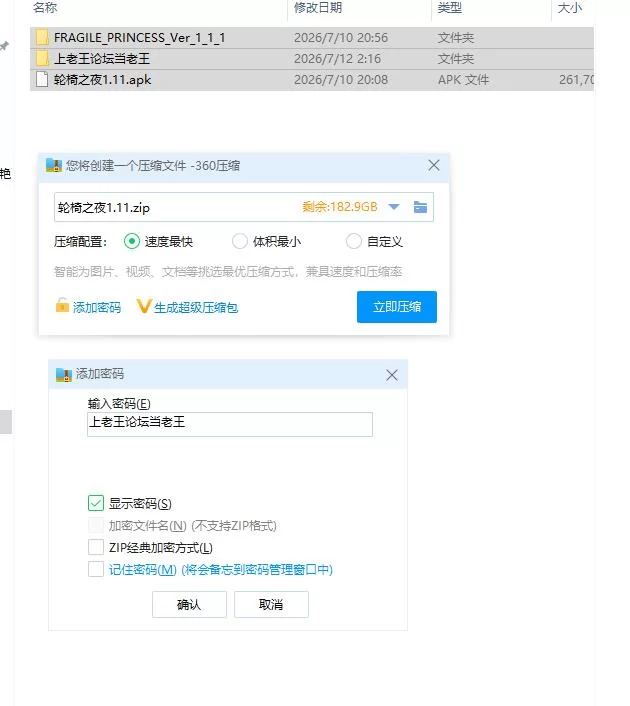Viewport: 630px width, 706px height.
Task: Click the 上老王论坛当老王 folder icon
Action: (42, 59)
